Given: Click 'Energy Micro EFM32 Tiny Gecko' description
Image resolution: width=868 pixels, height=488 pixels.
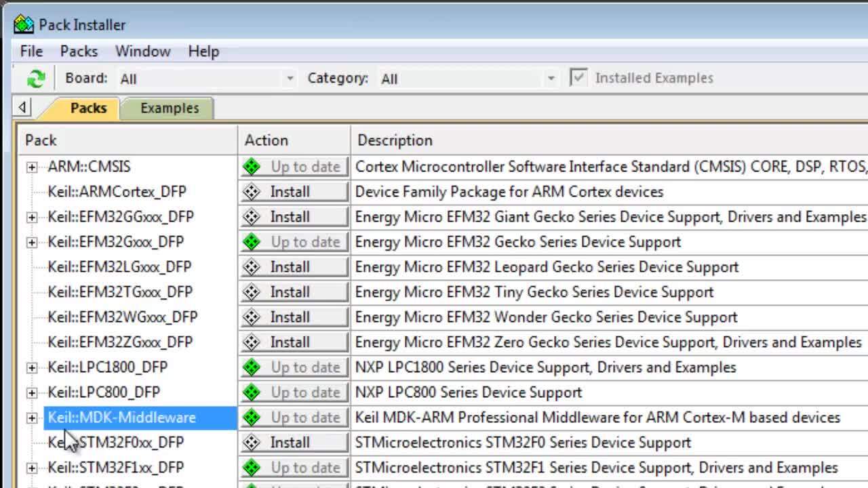Looking at the screenshot, I should [x=534, y=292].
